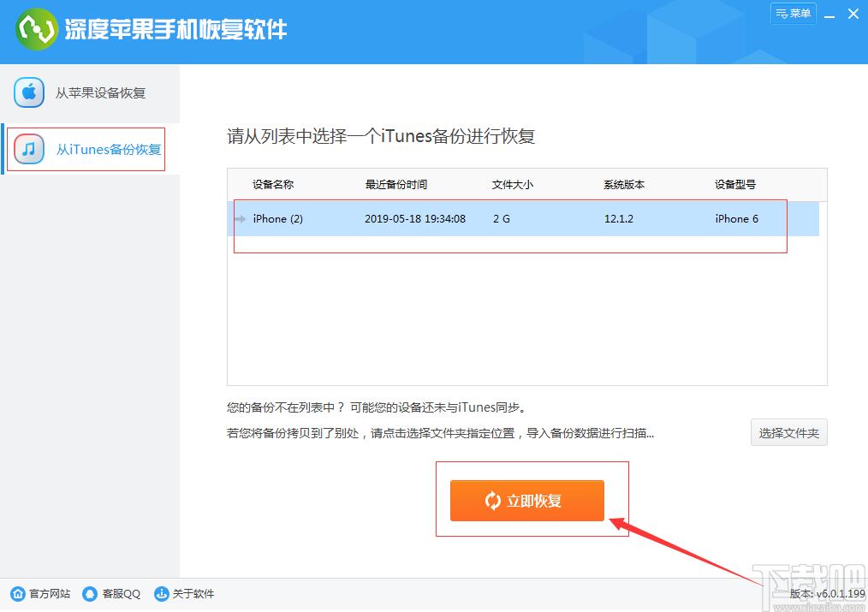Click the arrow marker beside iPhone (2)
The width and height of the screenshot is (868, 612).
coord(241,219)
